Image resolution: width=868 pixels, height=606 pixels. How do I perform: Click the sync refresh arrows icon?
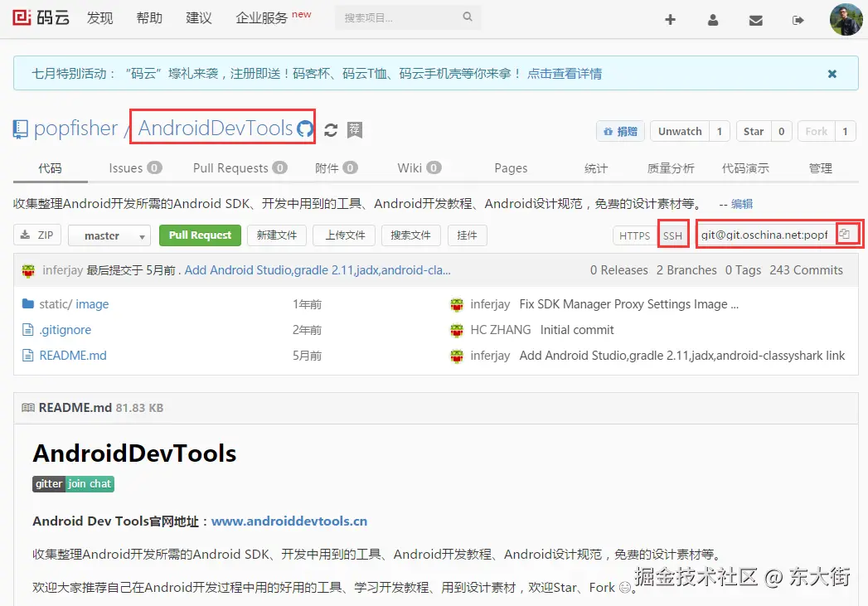click(331, 130)
